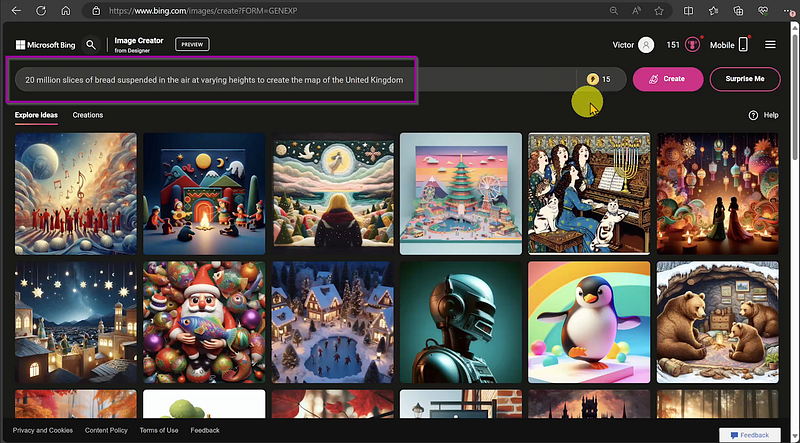Viewport: 800px width, 443px height.
Task: Open the Feedback button at bottom right
Action: coord(749,435)
